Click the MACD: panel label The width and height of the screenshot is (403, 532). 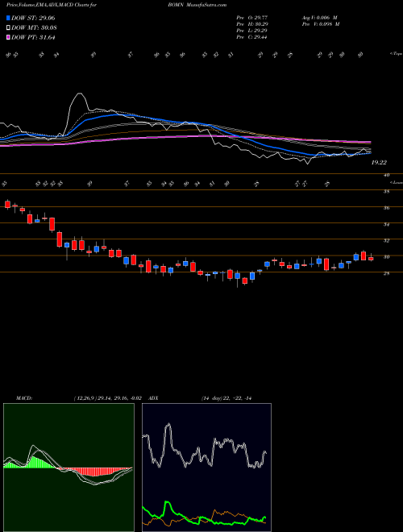tap(23, 397)
